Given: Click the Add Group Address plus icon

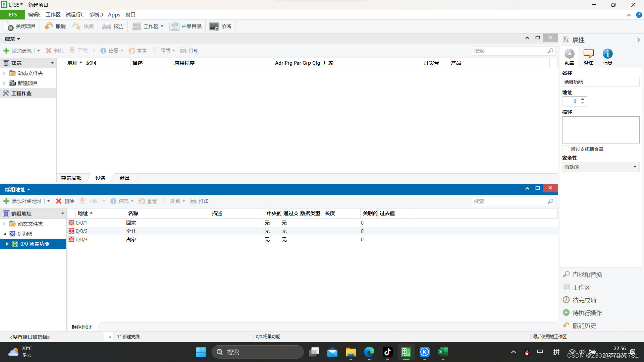Looking at the screenshot, I should (6, 201).
